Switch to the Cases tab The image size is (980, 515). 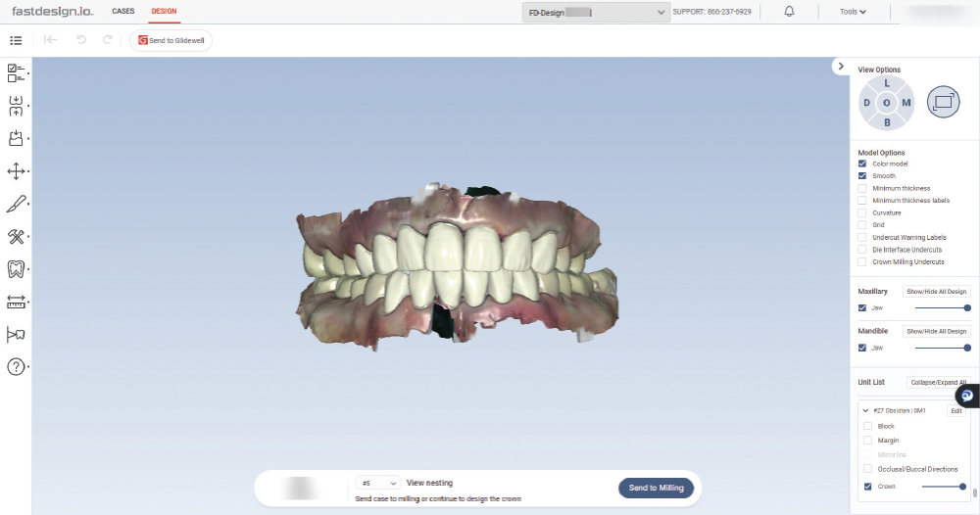coord(123,11)
